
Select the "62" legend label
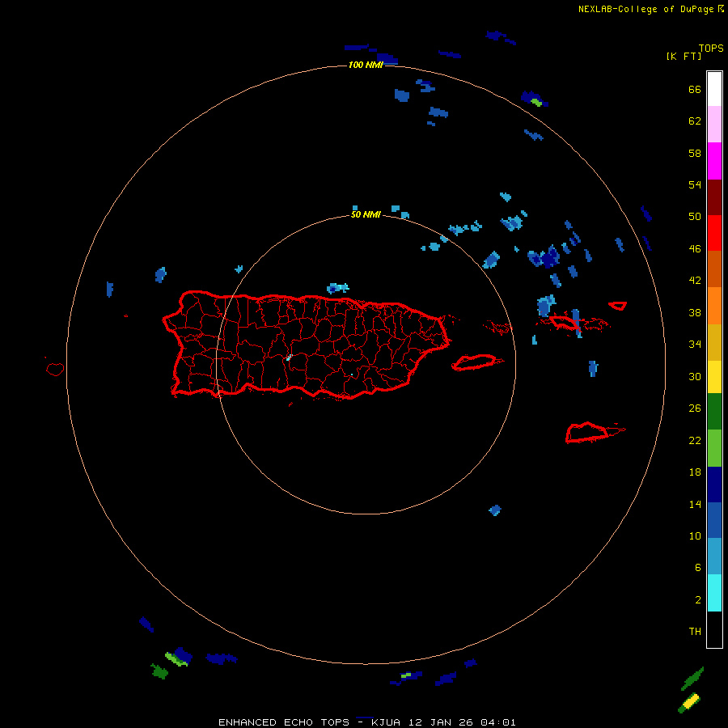[x=695, y=121]
